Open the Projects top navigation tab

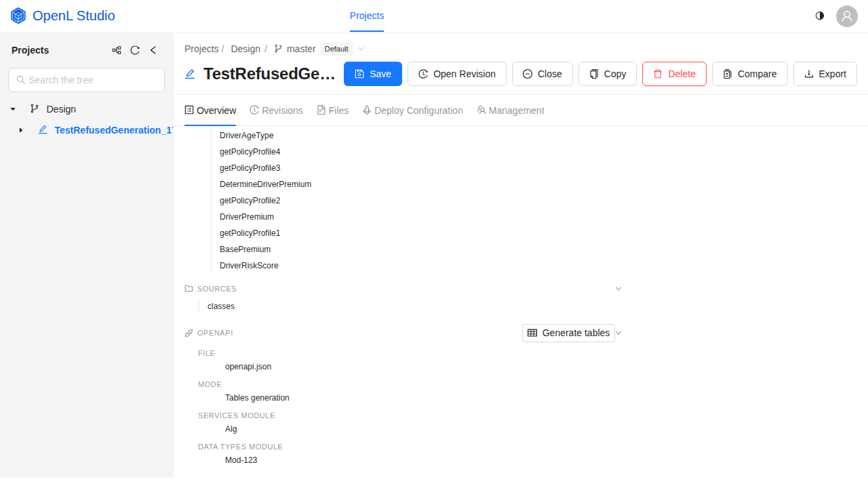pyautogui.click(x=367, y=16)
